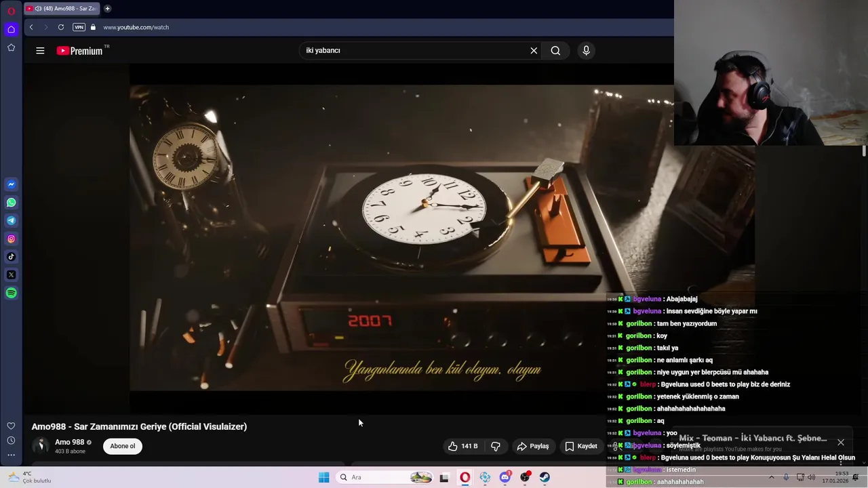Open TikTok from the Opera sidebar

11,257
